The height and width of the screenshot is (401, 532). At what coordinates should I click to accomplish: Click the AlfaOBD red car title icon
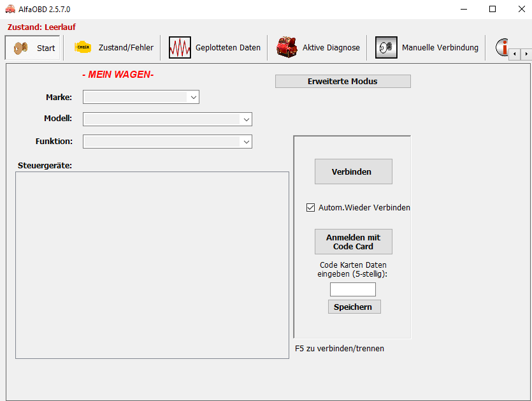pos(10,9)
